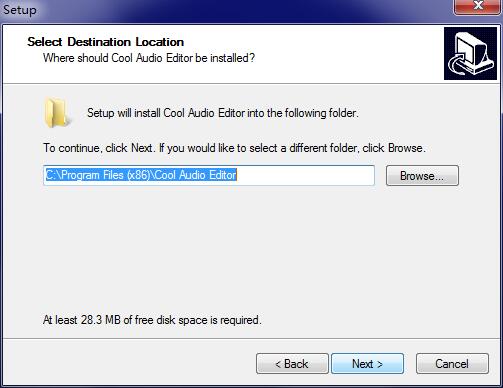
Task: Click the bottom button bar empty area left of Back
Action: (x=128, y=363)
